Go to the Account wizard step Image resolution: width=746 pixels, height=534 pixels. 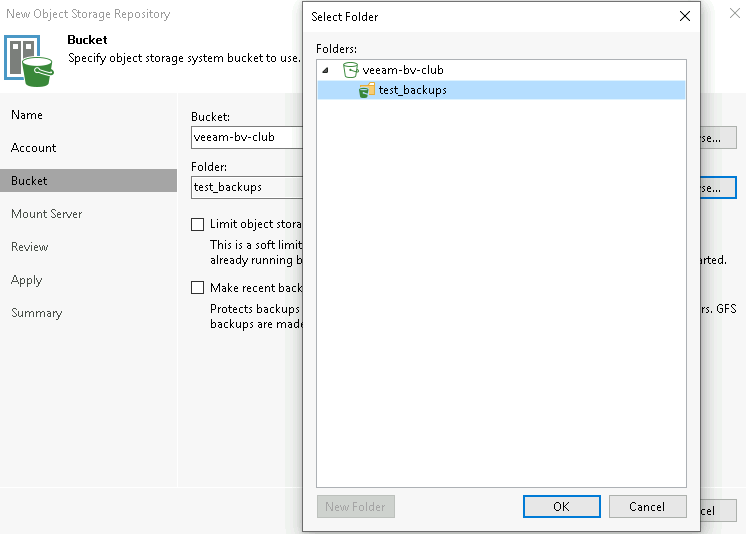click(33, 148)
